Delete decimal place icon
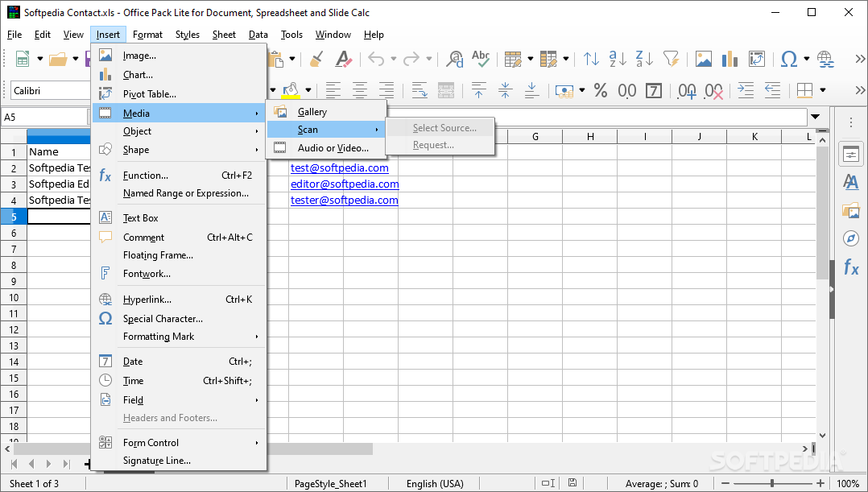The image size is (868, 492). [x=713, y=90]
